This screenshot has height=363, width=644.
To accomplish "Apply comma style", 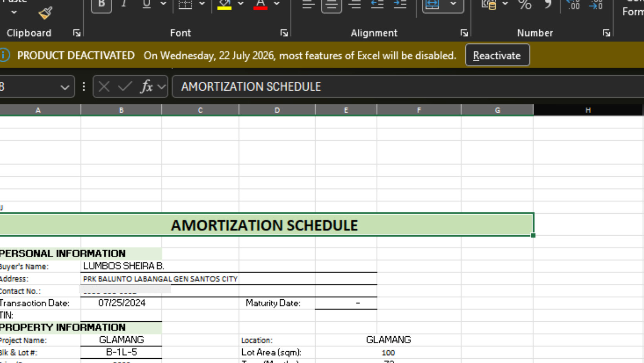I will click(548, 5).
